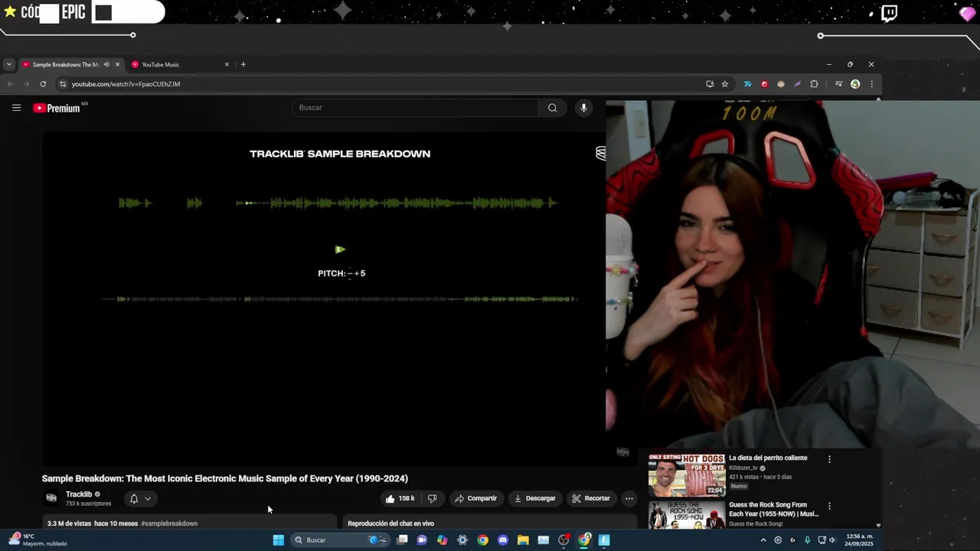Toggle the Tracklib notification bell
Viewport: 980px width, 551px height.
coord(134,498)
